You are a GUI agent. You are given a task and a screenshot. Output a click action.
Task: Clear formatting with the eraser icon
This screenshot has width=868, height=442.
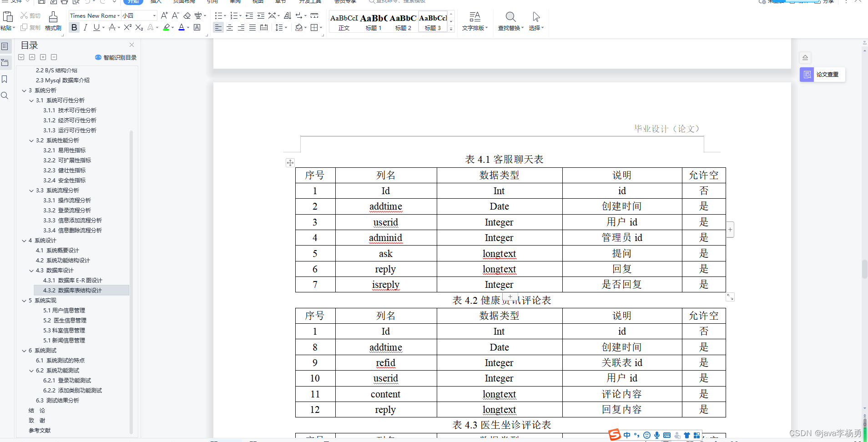point(187,16)
